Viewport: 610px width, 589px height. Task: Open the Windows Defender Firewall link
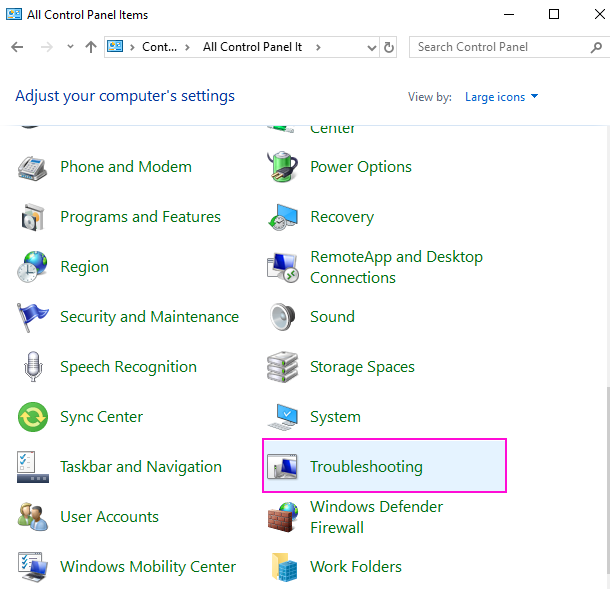click(376, 517)
